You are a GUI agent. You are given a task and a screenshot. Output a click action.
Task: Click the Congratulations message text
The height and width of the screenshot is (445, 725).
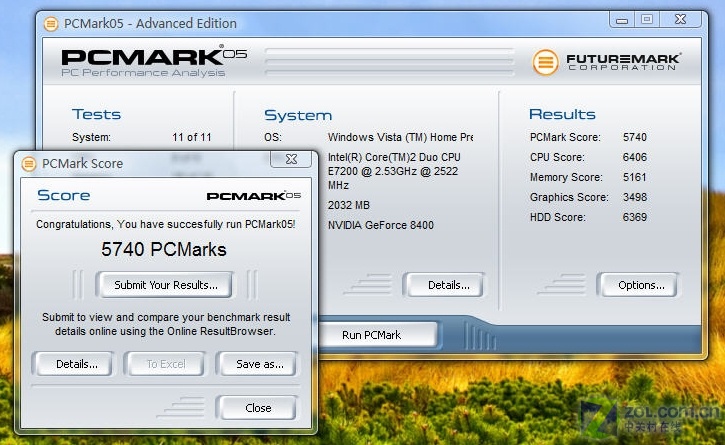(166, 224)
